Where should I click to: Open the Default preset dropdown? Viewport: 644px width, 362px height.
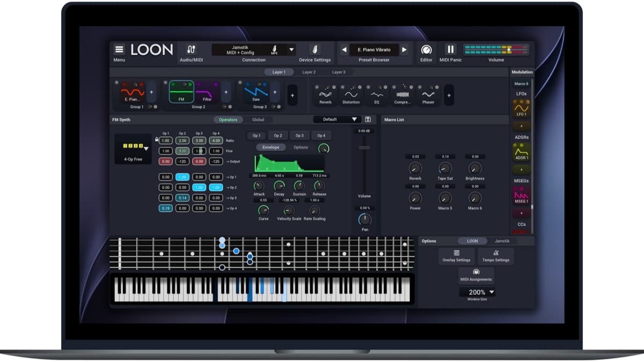(337, 119)
